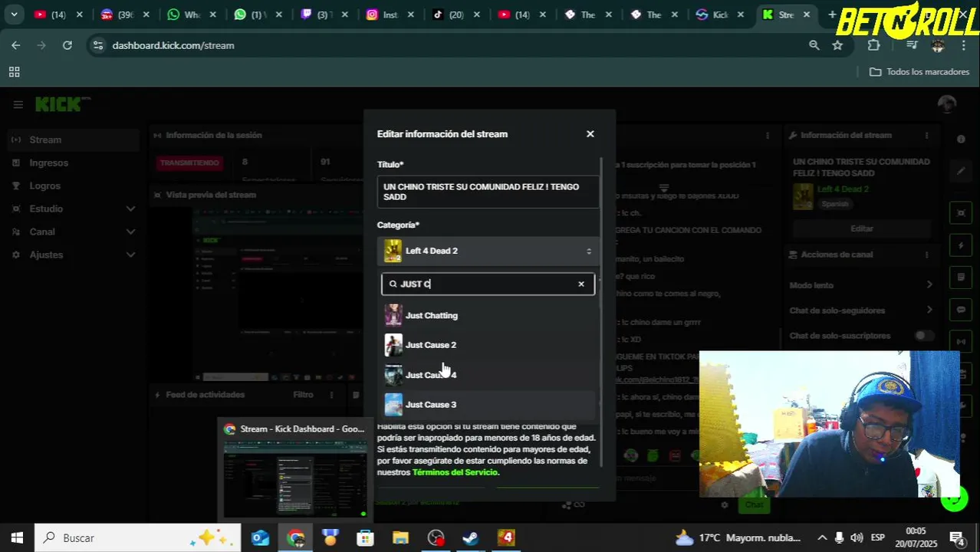The image size is (980, 552).
Task: Toggle Chat de solo-suscriptores switch
Action: [x=924, y=336]
